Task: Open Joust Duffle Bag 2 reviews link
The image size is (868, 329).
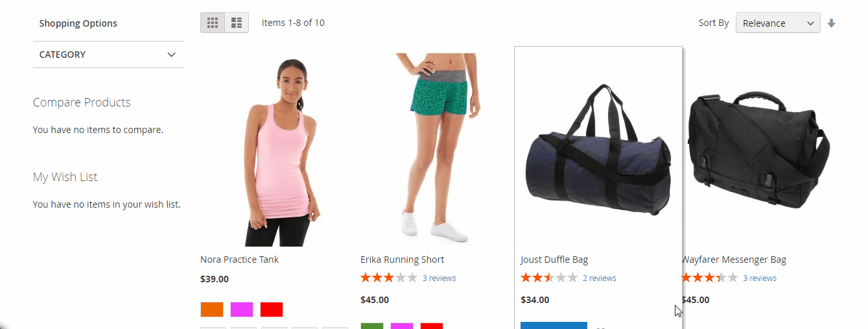Action: click(600, 278)
